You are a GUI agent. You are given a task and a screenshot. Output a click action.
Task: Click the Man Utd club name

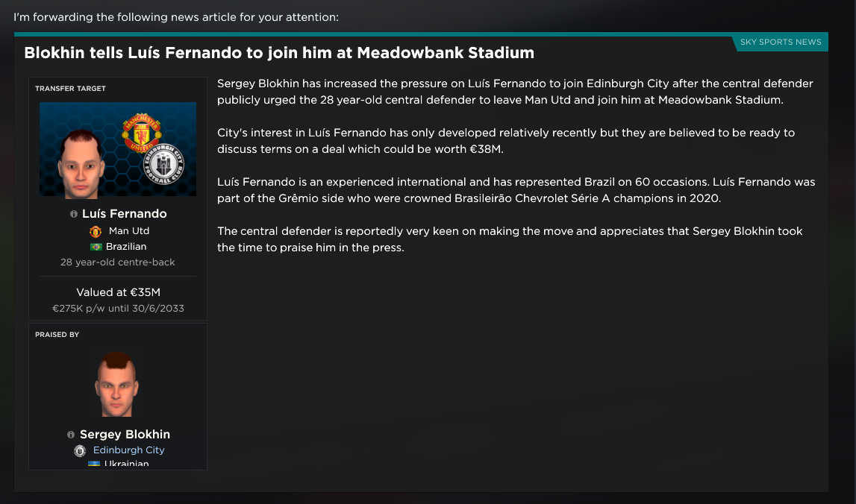[x=129, y=230]
